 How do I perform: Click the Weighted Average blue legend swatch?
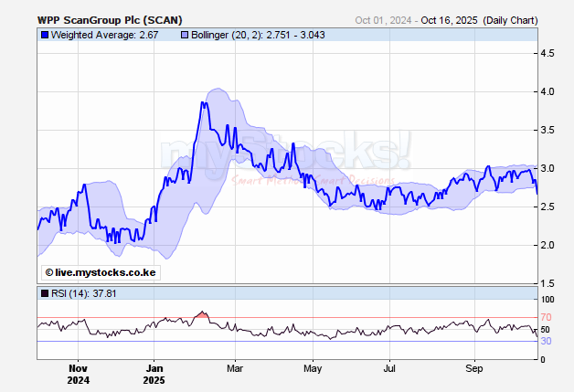click(44, 35)
